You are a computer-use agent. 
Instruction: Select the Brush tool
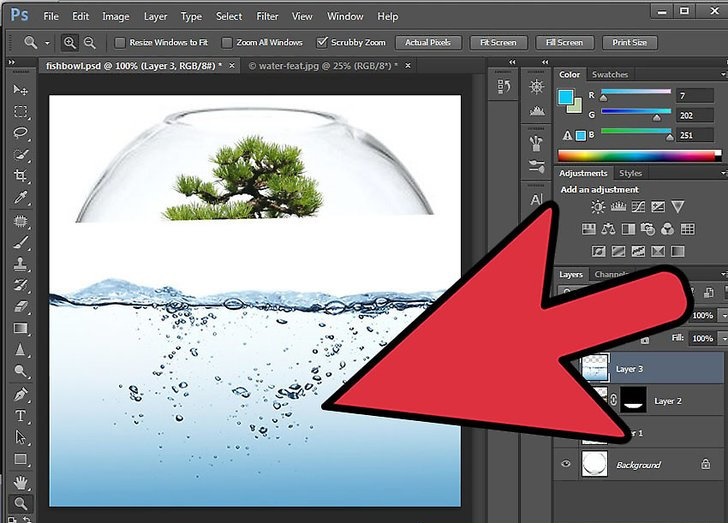(x=20, y=242)
